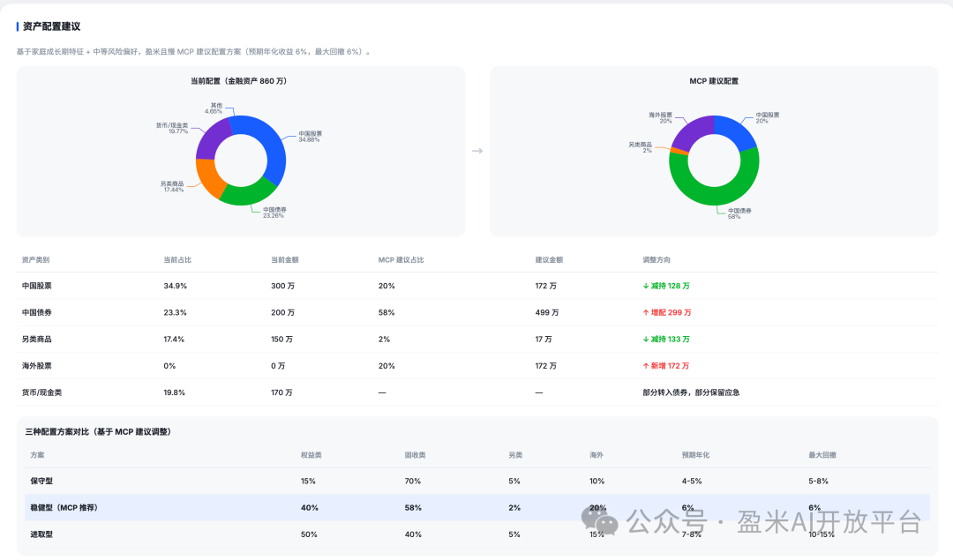Viewport: 953px width, 560px height.
Task: Click the 中国债券 23.26% chart label
Action: tap(274, 212)
